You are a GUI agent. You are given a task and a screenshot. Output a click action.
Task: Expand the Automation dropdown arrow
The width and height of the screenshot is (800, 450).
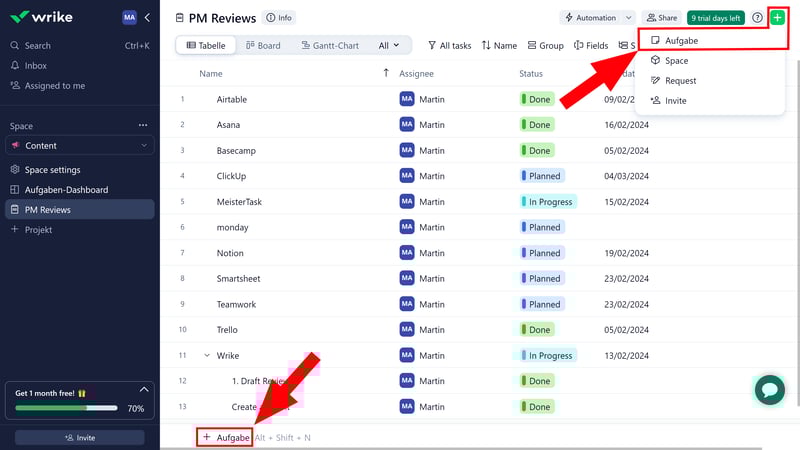click(x=629, y=18)
